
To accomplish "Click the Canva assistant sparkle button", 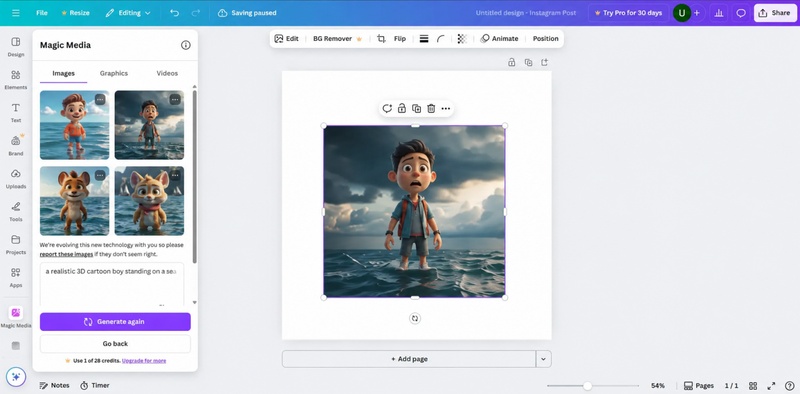I will click(x=16, y=377).
